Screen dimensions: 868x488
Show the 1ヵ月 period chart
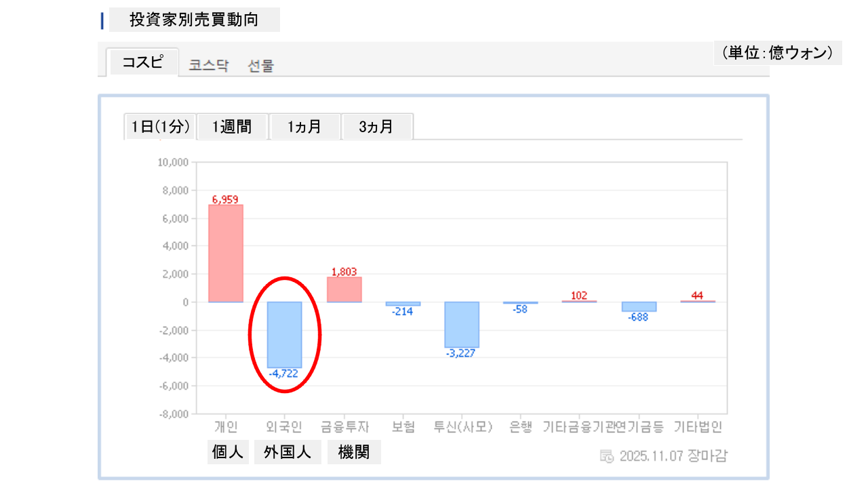click(x=304, y=127)
